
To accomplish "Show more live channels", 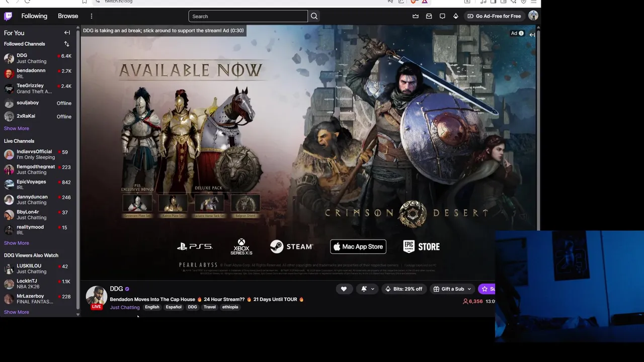I will point(17,243).
